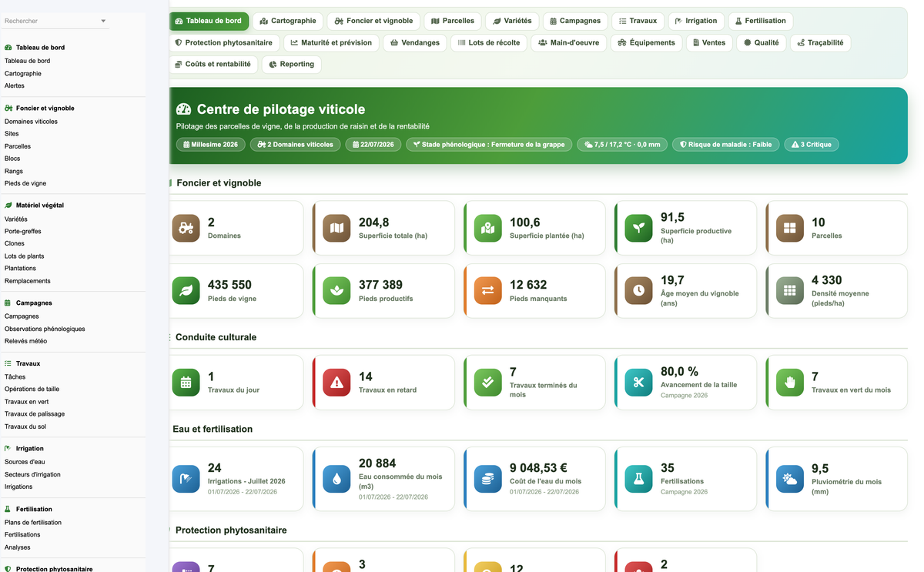924x572 pixels.
Task: Click the Risque de maladie : Faible badge
Action: (726, 144)
